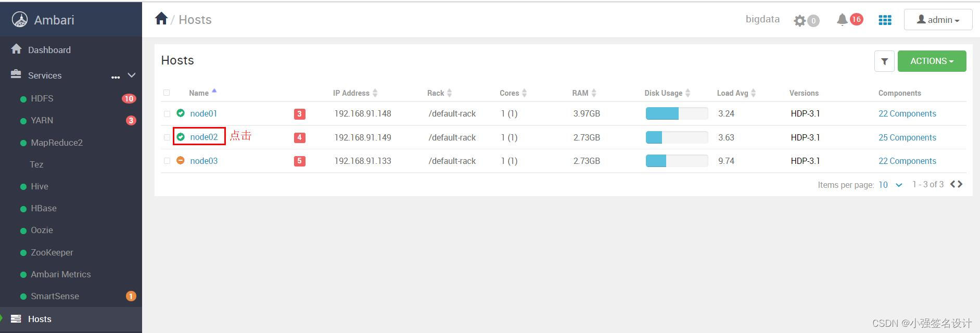980x333 pixels.
Task: Open background operations gear icon
Action: pos(800,20)
